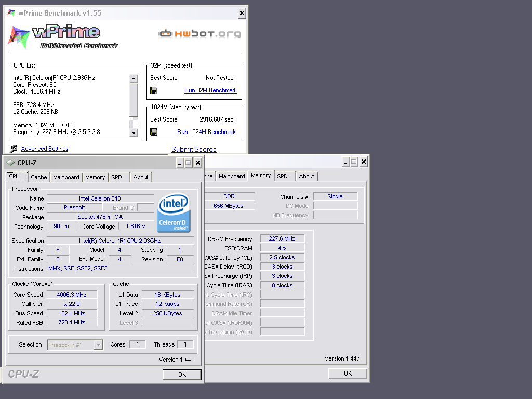Click the Level 2 cache value '256 KBytes'

(x=168, y=313)
